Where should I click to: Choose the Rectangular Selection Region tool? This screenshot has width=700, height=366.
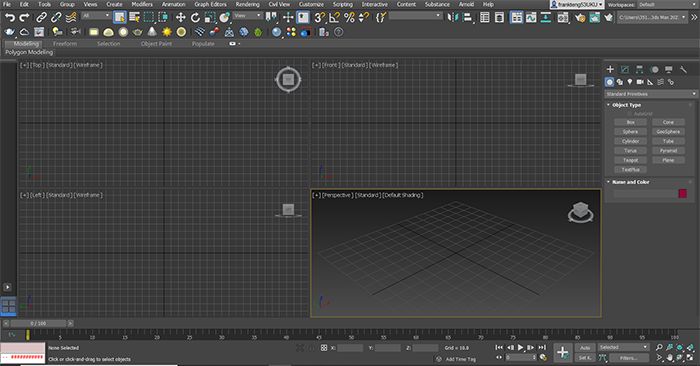[x=149, y=17]
